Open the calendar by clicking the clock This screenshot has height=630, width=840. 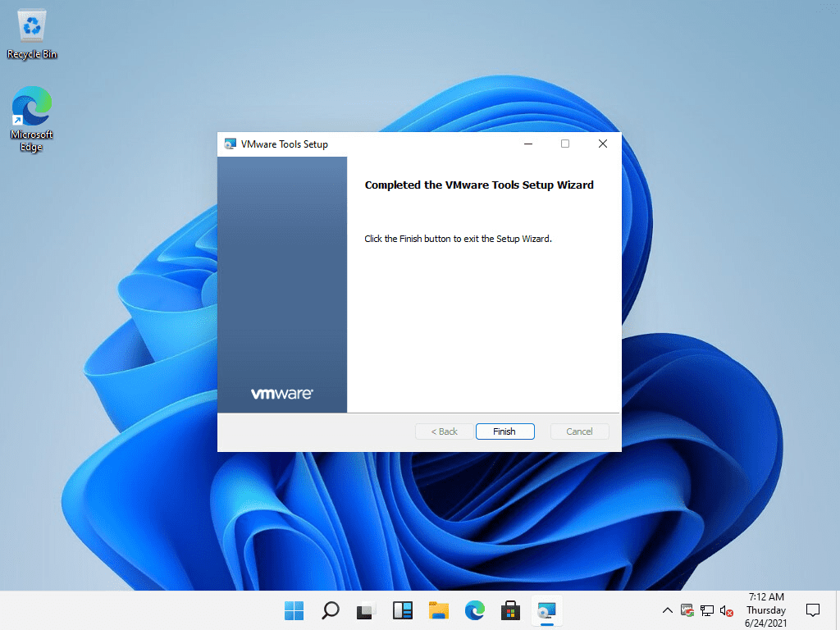pos(765,610)
